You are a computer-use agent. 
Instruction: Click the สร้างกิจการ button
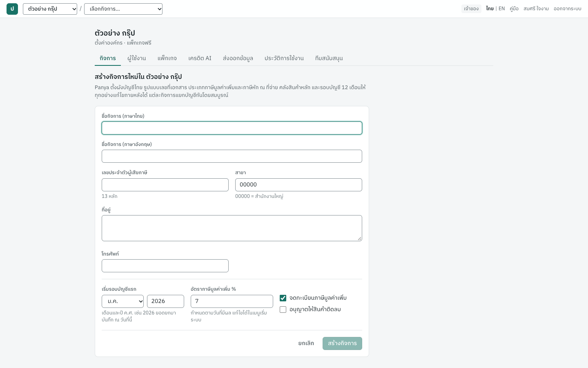(x=342, y=343)
